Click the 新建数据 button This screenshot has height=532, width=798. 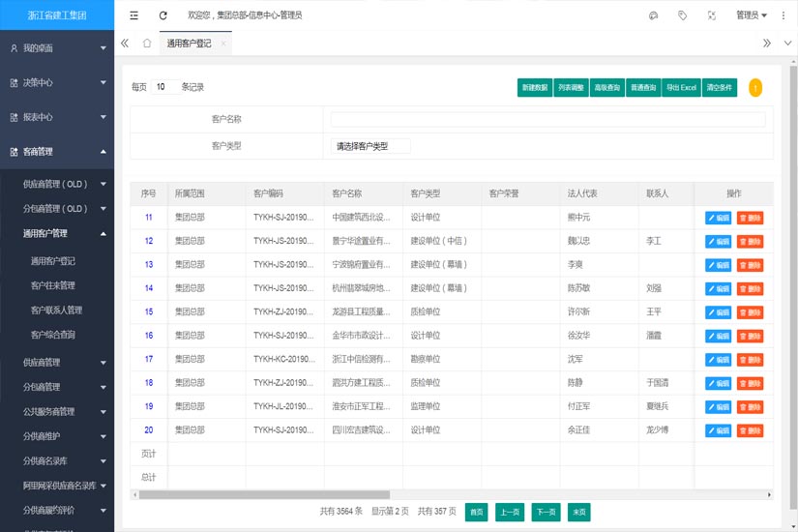pos(534,88)
